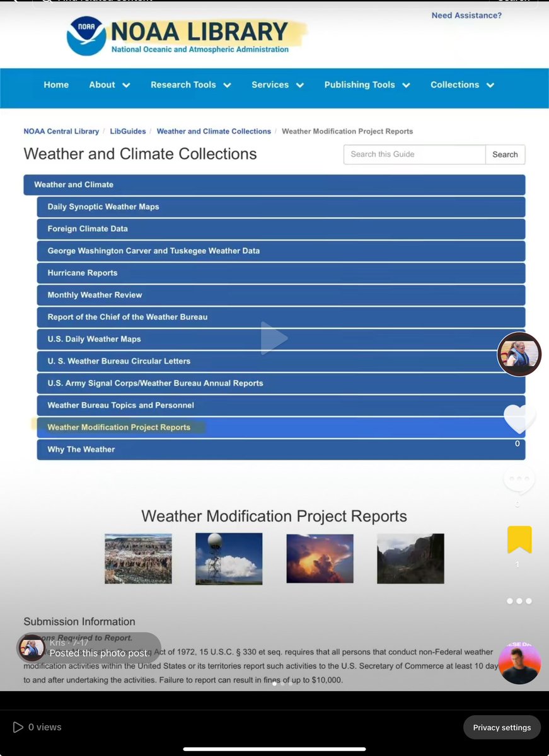Click inside the Search this Guide field
This screenshot has width=549, height=756.
coord(414,154)
